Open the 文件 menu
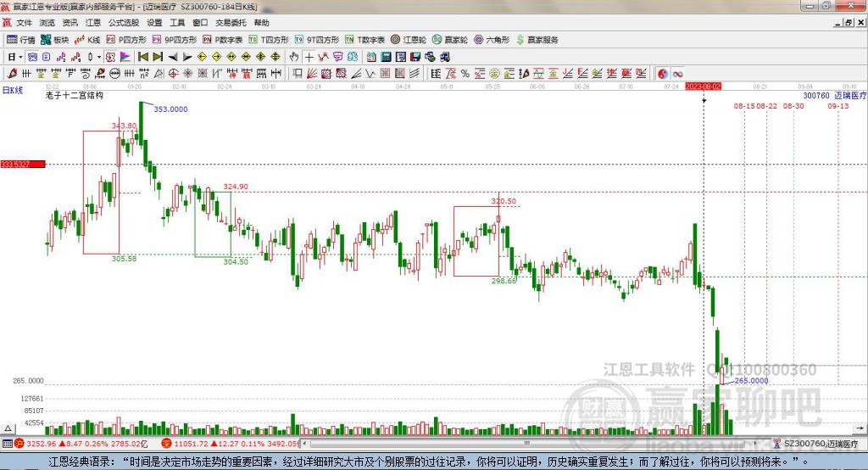Screen dimensions: 868x470 click(x=24, y=23)
